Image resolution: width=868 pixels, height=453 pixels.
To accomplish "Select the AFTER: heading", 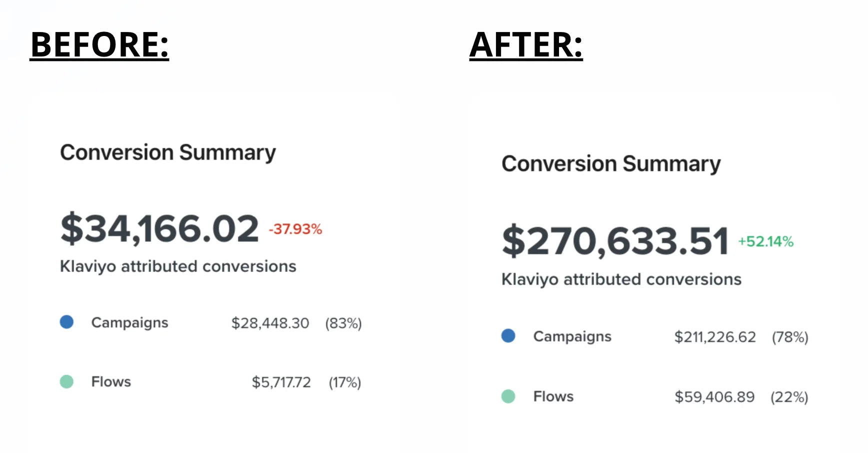I will click(526, 44).
